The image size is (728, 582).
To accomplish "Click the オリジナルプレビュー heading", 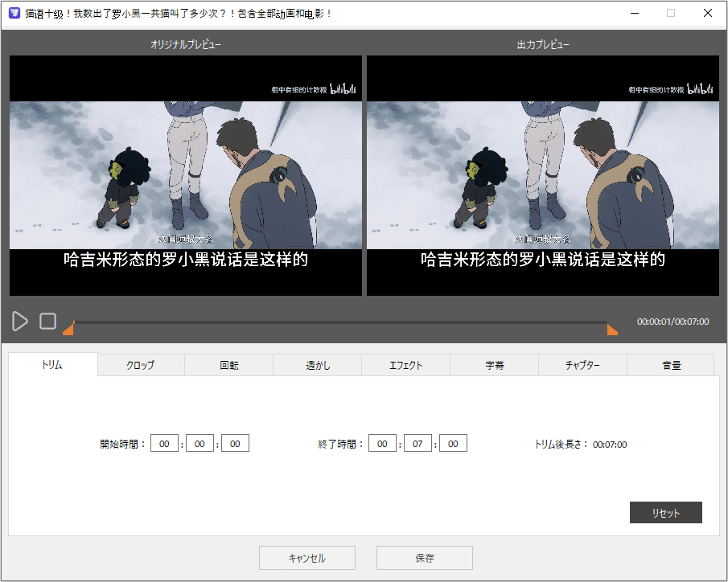I will 186,44.
